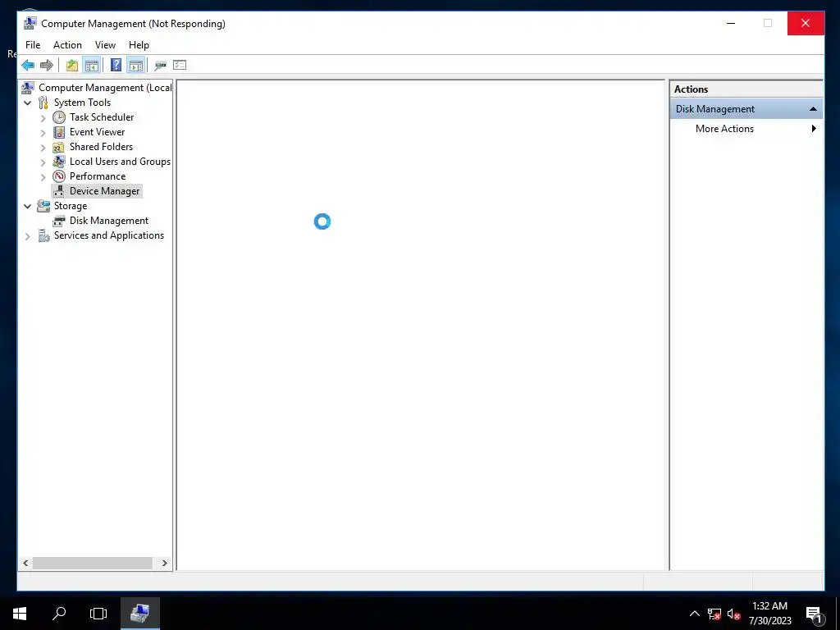Open Help via the question mark icon
840x630 pixels.
[116, 66]
